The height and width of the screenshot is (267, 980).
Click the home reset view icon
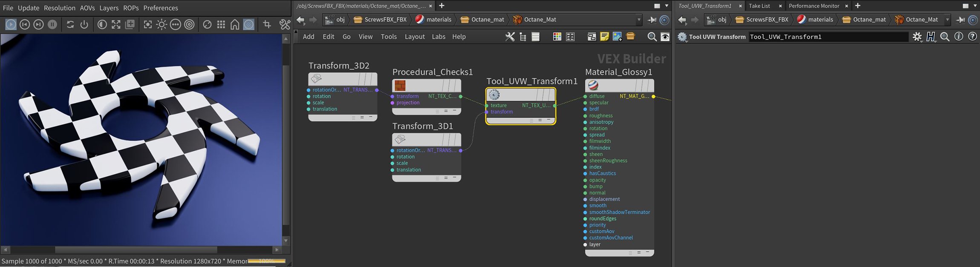235,25
